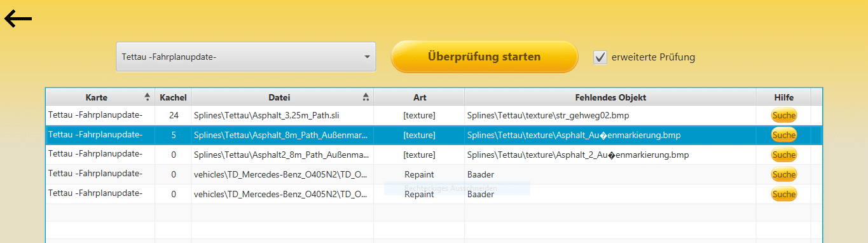This screenshot has height=243, width=868.
Task: Sort by Karte column arrows
Action: coord(148,97)
